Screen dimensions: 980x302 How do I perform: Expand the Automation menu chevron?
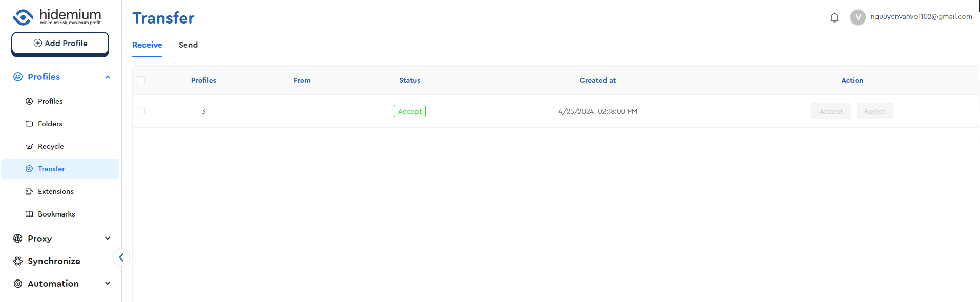point(108,284)
